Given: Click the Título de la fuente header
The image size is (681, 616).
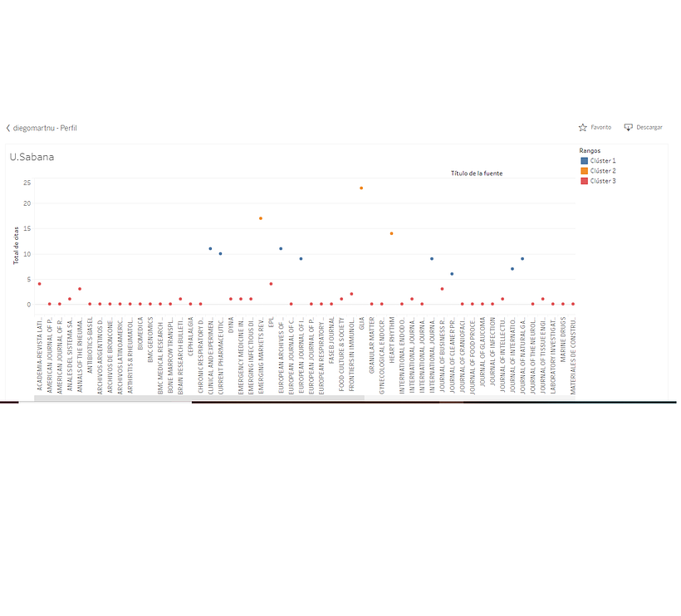Looking at the screenshot, I should pos(477,174).
